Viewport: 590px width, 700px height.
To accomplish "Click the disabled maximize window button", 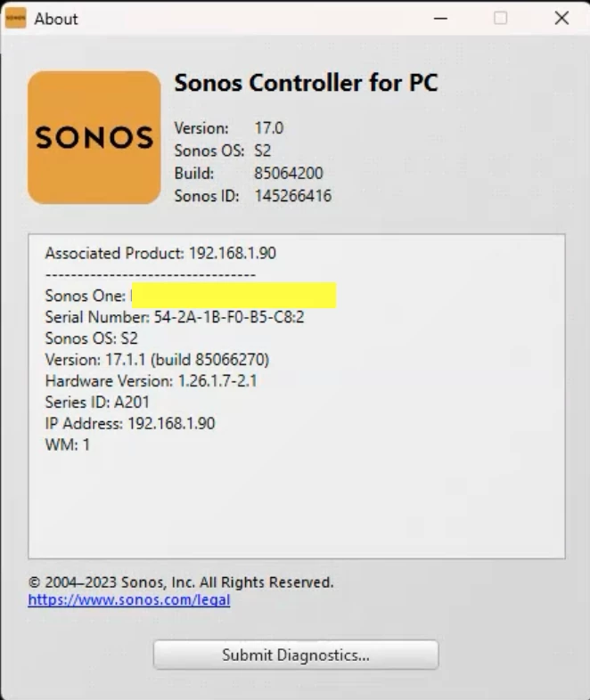I will [x=500, y=19].
